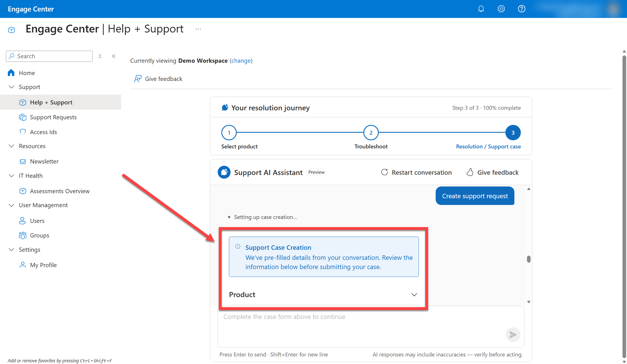The image size is (627, 364).
Task: Click Restart conversation button
Action: tap(416, 172)
